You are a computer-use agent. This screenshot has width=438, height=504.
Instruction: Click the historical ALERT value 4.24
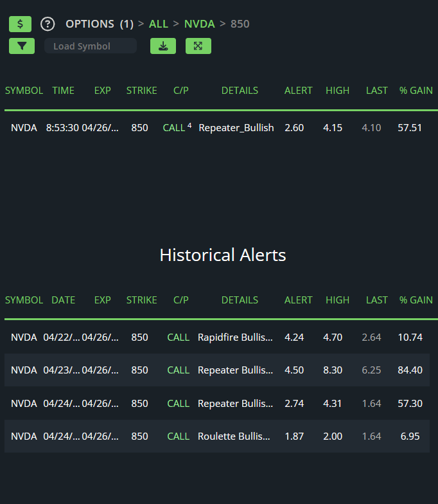[x=294, y=337]
